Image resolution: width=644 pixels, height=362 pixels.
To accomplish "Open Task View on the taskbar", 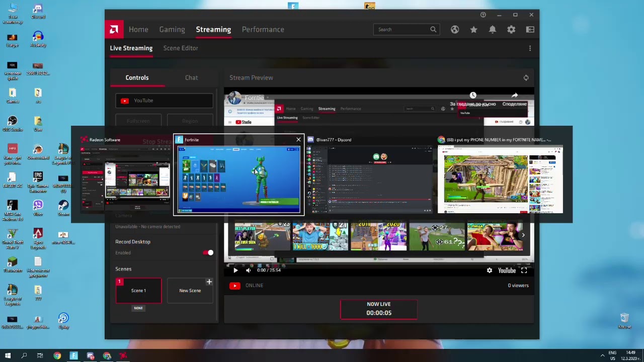I will coord(40,355).
